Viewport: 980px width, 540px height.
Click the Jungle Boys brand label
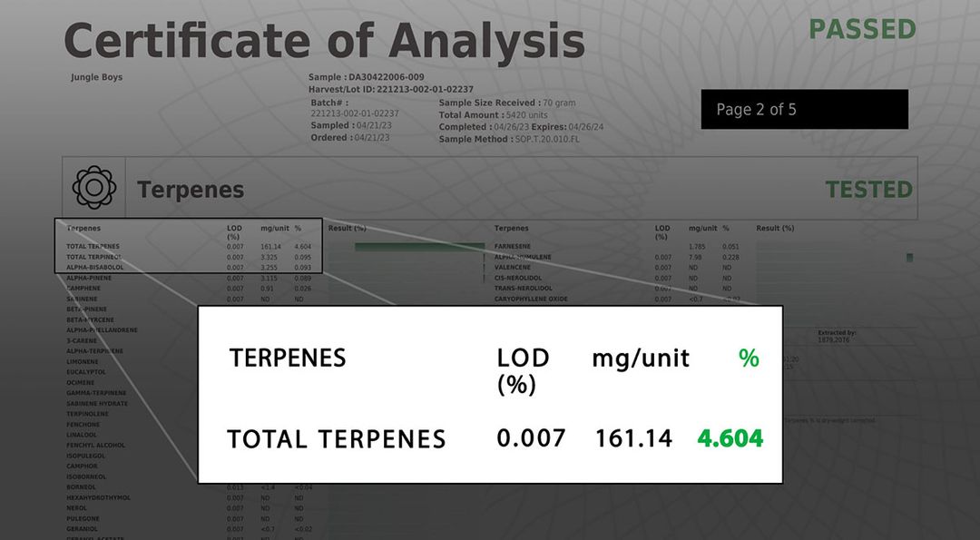pyautogui.click(x=96, y=77)
